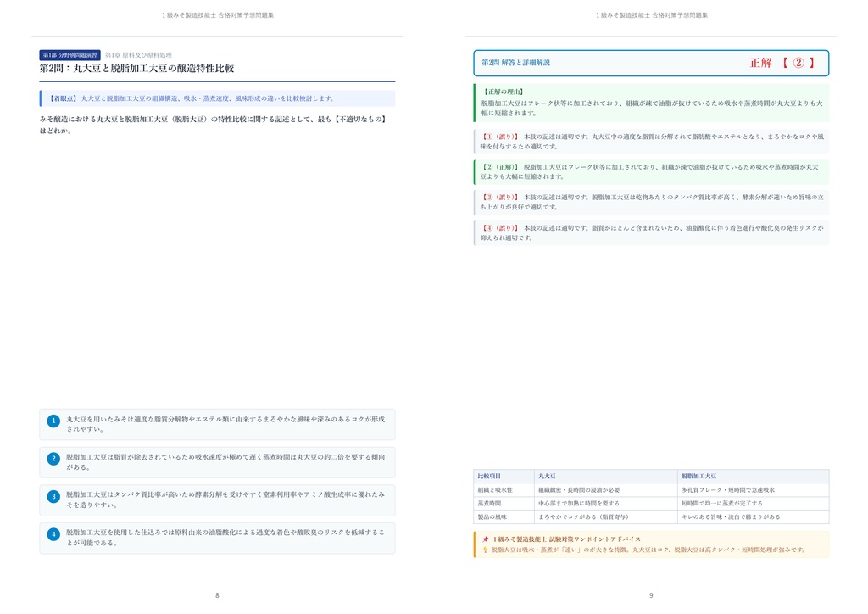The image size is (868, 614).
Task: Click table cell 'キレのある旨味・淡白で締まりがある'
Action: (x=731, y=517)
